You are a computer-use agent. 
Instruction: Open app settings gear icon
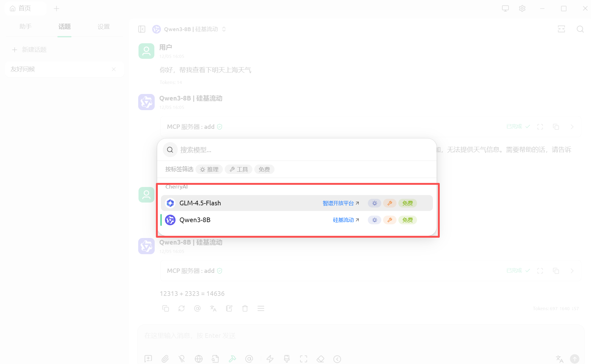pyautogui.click(x=522, y=8)
